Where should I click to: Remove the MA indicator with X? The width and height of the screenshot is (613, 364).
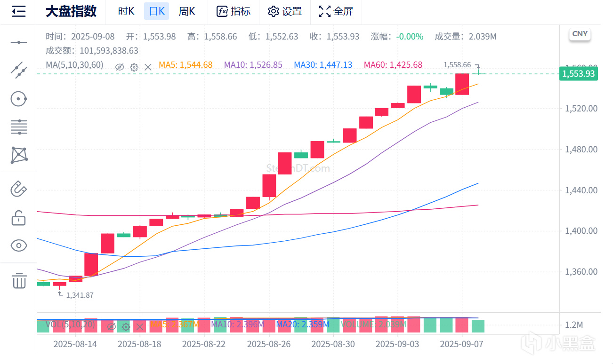(148, 67)
